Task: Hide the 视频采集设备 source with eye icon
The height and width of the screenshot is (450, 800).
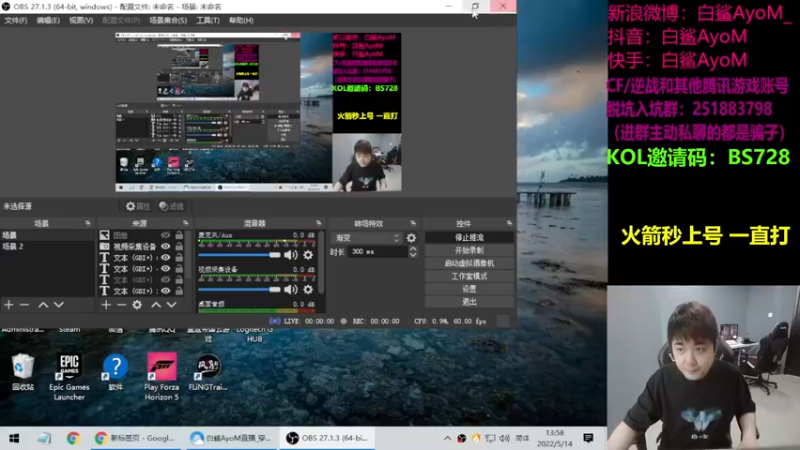Action: click(166, 246)
